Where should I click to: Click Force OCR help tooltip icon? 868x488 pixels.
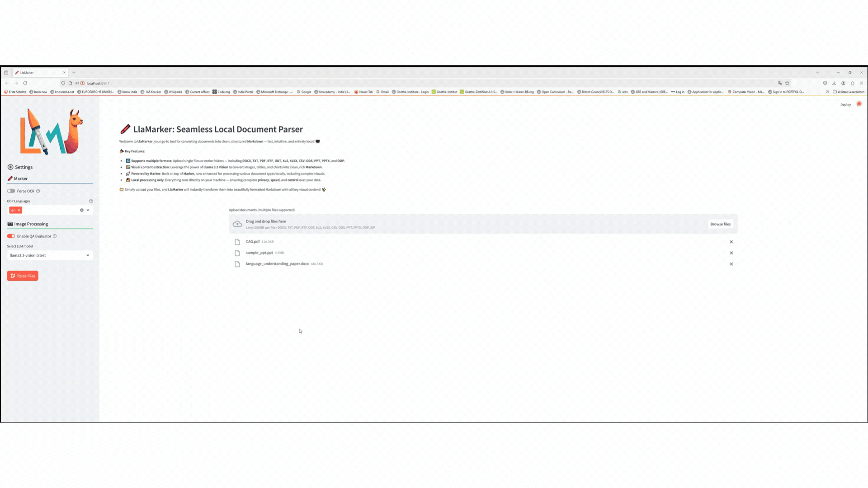(x=38, y=191)
